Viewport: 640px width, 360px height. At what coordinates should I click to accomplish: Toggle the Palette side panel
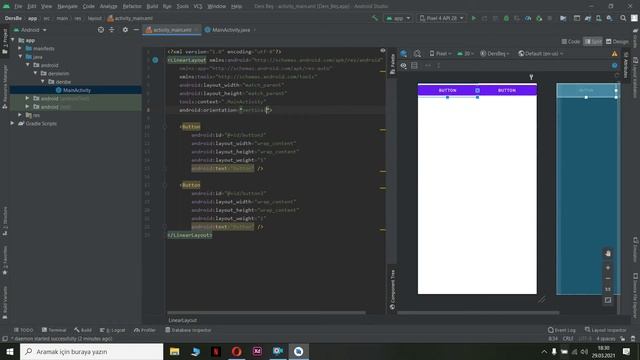click(x=393, y=63)
